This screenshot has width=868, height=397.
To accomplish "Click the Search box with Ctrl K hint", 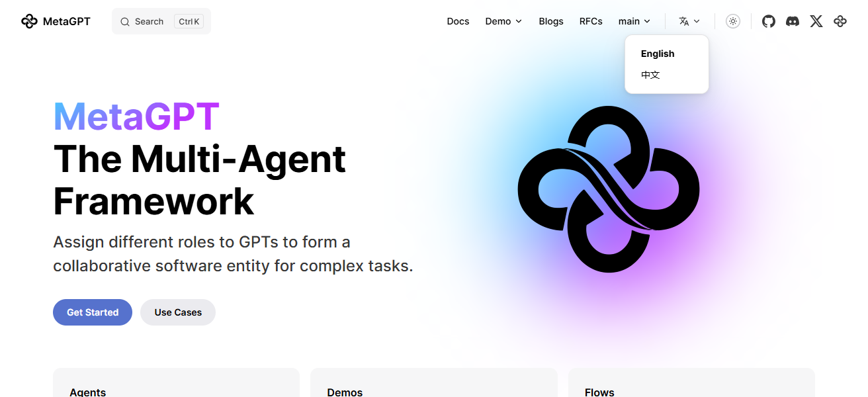I will [161, 21].
